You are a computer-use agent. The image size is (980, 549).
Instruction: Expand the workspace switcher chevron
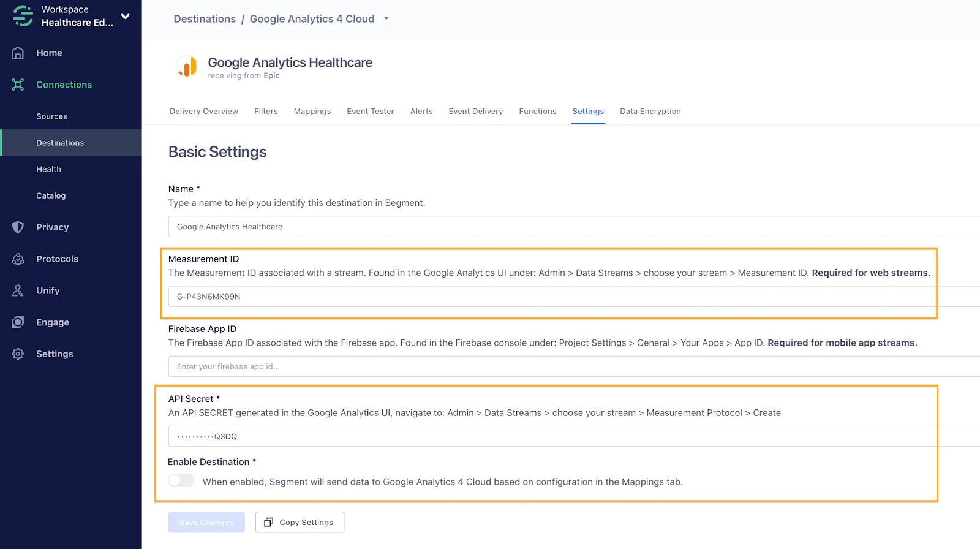coord(126,17)
